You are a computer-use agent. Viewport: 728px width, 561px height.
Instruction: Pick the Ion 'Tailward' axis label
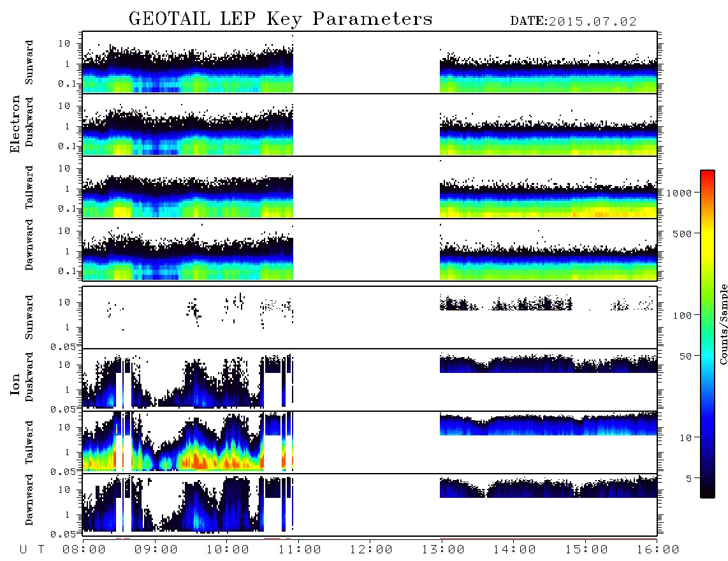pos(29,442)
